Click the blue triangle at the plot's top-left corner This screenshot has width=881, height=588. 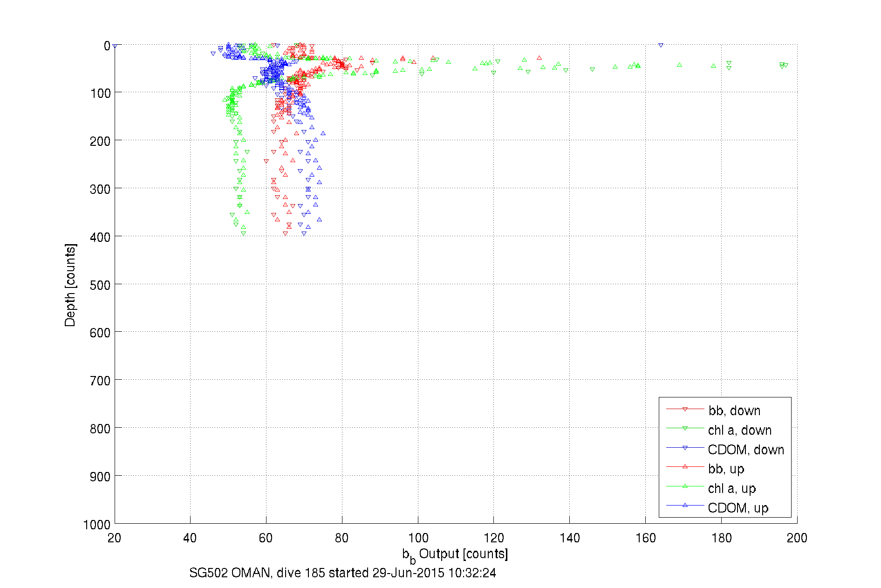(x=115, y=46)
